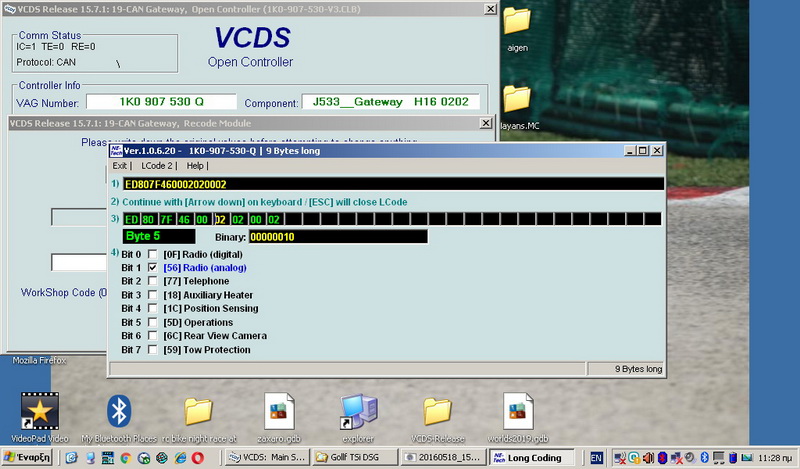Image resolution: width=800 pixels, height=469 pixels.
Task: Click the disconnected network tray icon beside EN
Action: (x=620, y=458)
